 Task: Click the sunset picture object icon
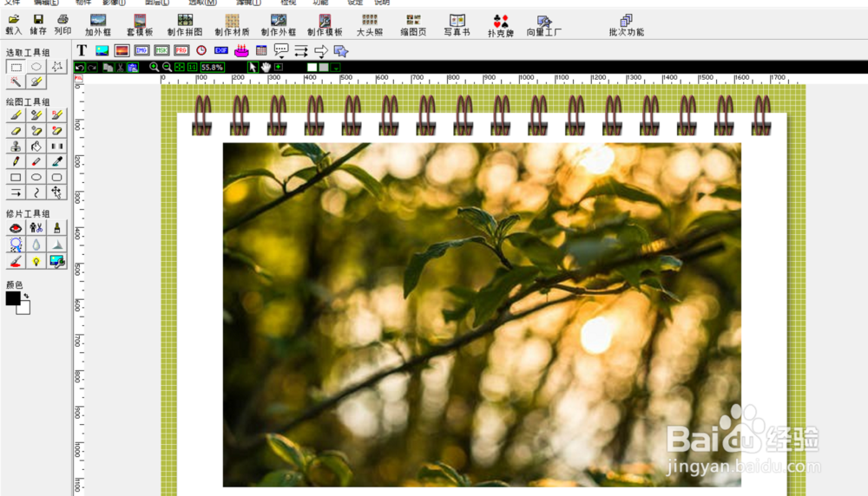click(122, 51)
